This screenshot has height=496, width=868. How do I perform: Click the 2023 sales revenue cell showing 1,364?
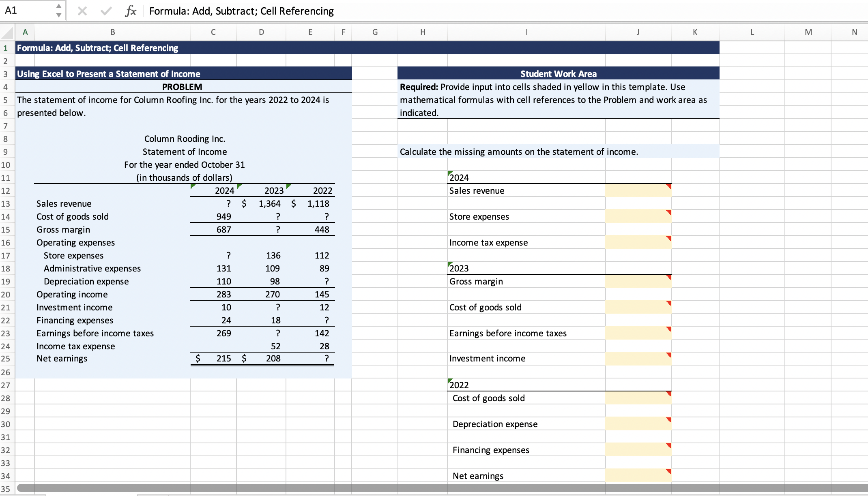tap(269, 204)
